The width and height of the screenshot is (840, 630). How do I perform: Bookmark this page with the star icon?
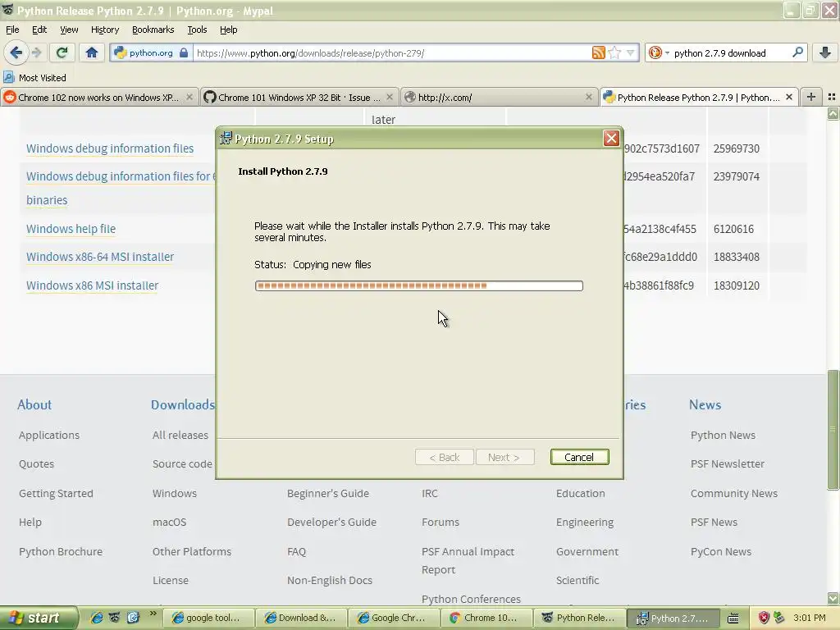(x=614, y=52)
